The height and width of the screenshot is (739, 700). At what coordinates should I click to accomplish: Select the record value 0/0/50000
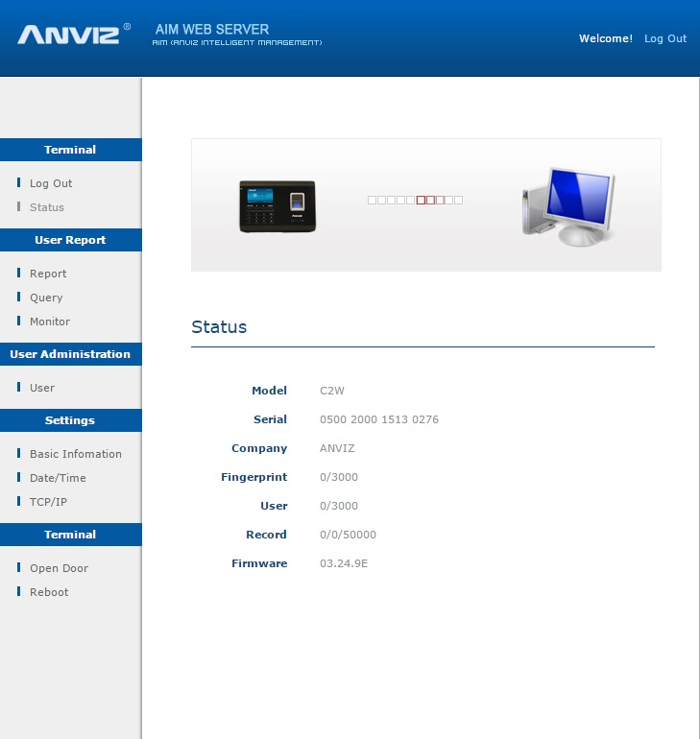tap(348, 535)
